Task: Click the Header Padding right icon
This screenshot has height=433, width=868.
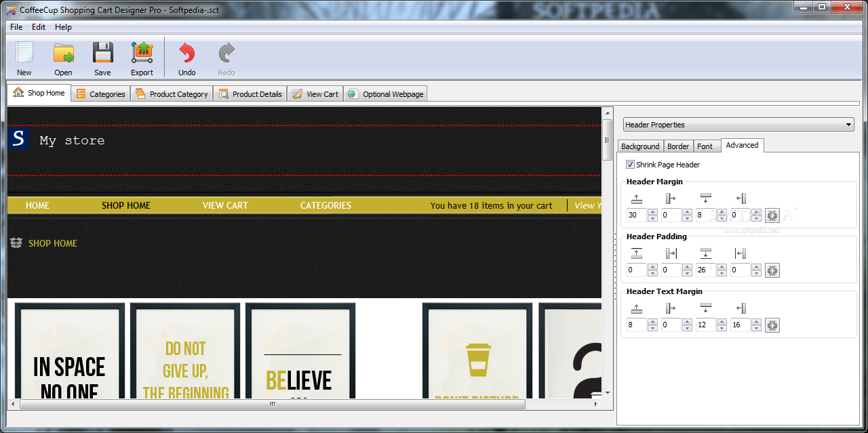Action: 671,253
